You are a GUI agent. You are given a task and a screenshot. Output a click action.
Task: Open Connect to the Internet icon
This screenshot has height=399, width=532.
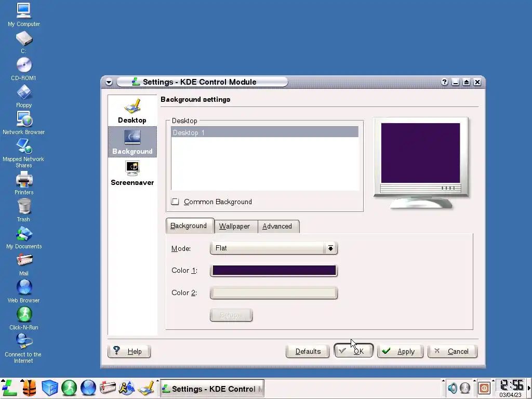tap(24, 349)
